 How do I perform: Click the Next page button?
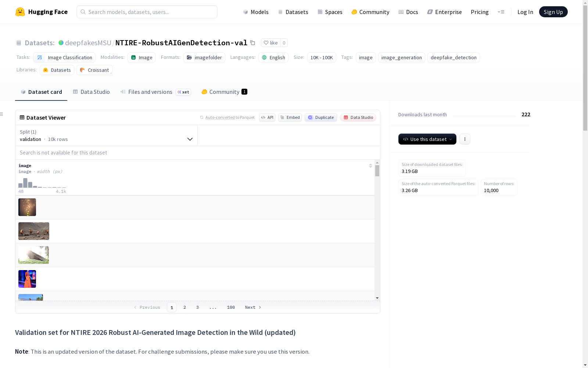coord(253,307)
